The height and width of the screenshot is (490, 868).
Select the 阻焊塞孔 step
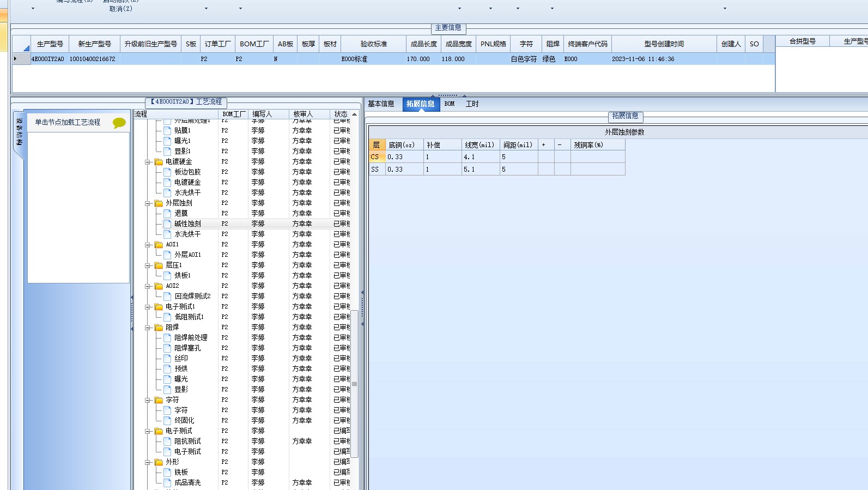187,348
